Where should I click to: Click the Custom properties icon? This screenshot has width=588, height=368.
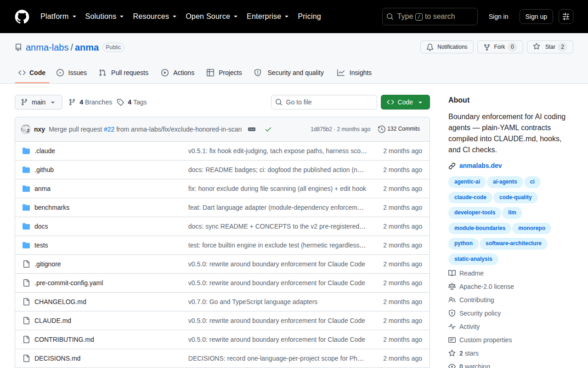pos(452,340)
